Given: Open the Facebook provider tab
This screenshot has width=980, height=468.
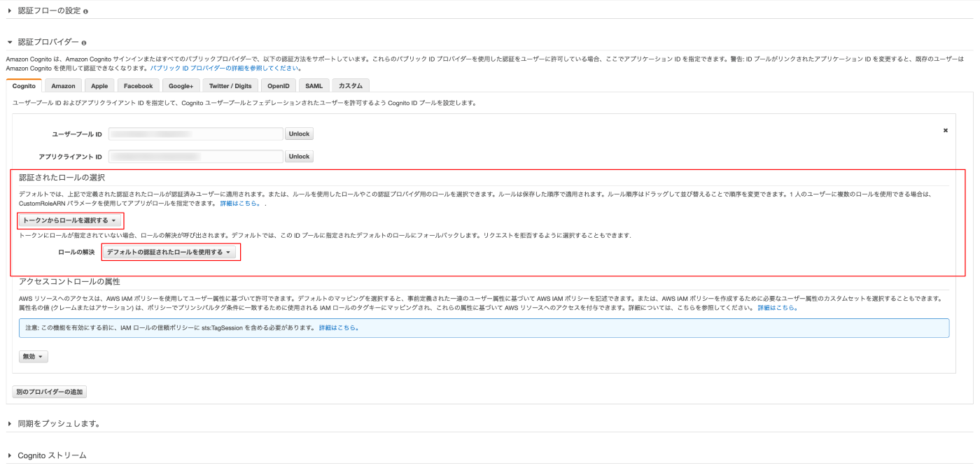Looking at the screenshot, I should click(138, 86).
